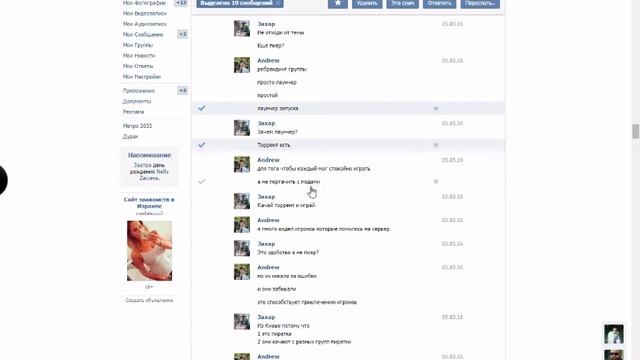
Task: Click the dating ad photo
Action: point(149,251)
